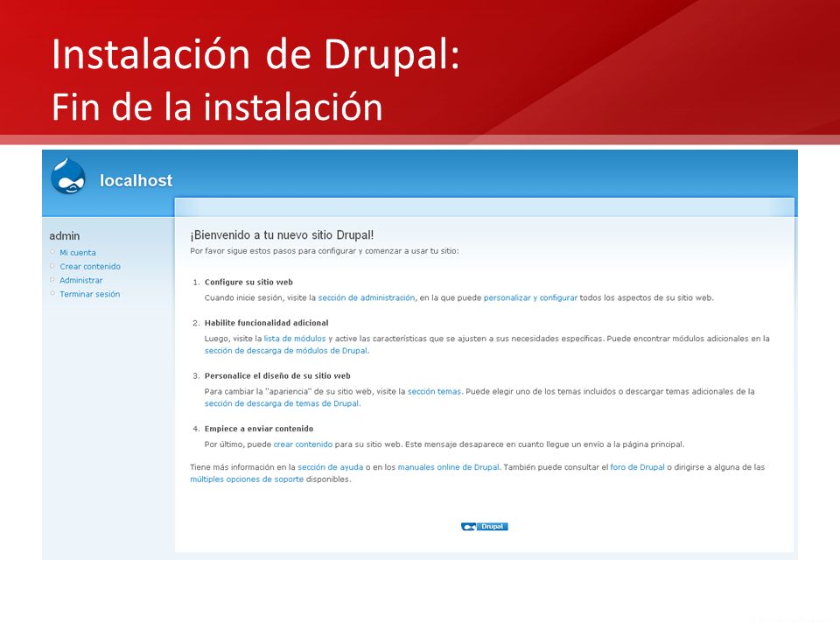Click the Drupal drop logo icon
The width and height of the screenshot is (840, 630).
(68, 175)
